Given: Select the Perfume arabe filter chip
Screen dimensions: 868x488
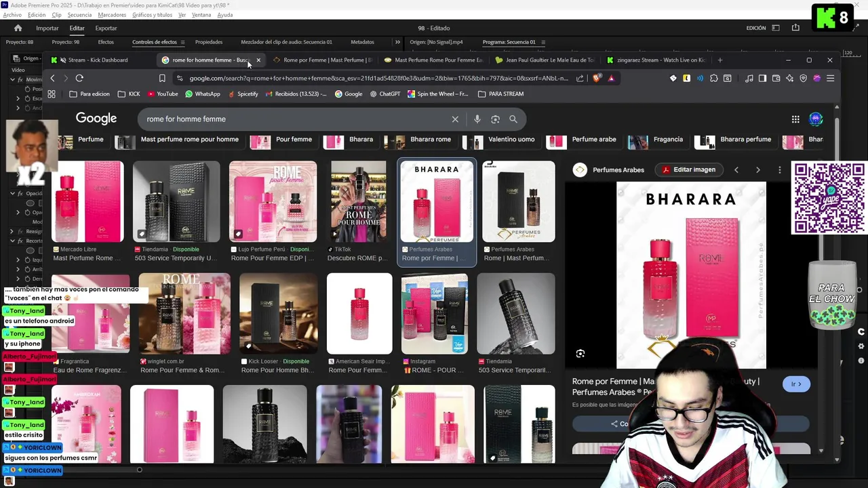Looking at the screenshot, I should coord(585,140).
